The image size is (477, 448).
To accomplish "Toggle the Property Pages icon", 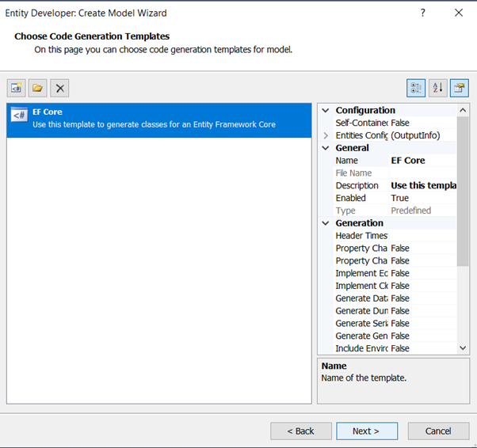I will (460, 88).
